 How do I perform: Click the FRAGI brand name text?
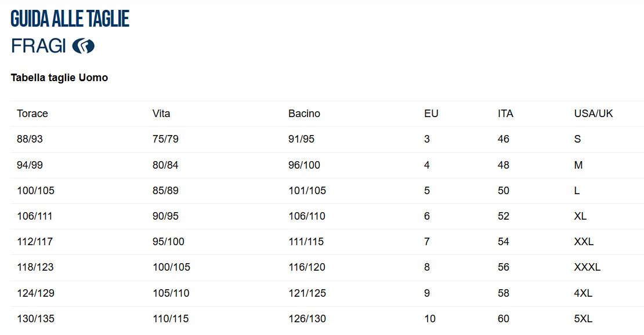(39, 46)
